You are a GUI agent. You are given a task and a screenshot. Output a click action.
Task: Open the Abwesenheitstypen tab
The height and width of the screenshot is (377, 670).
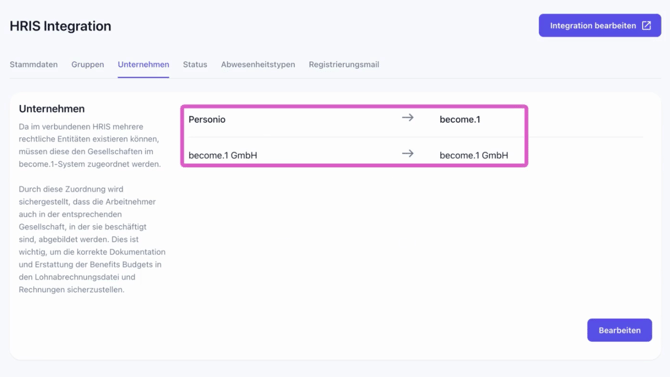(x=258, y=65)
